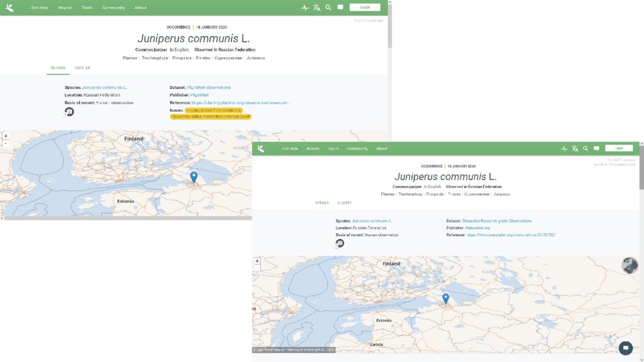Open Tracheophyta taxonomy link on iNaturalist page
The height and width of the screenshot is (362, 644).
[410, 194]
